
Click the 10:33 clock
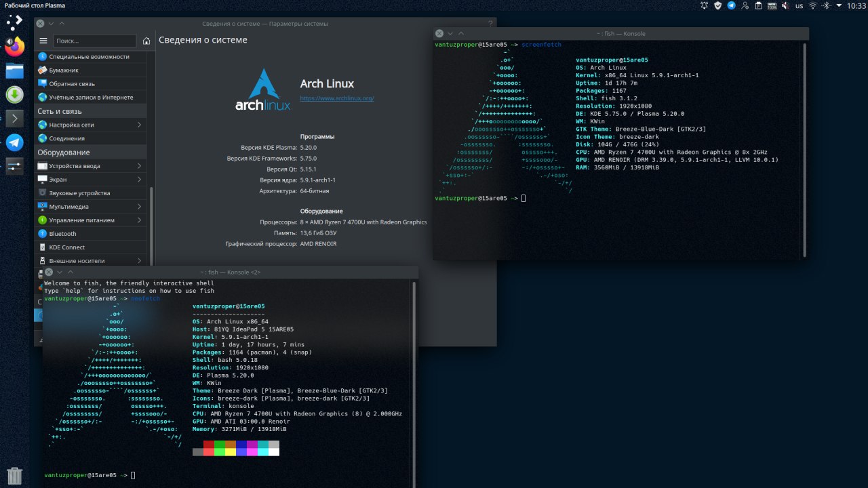856,5
